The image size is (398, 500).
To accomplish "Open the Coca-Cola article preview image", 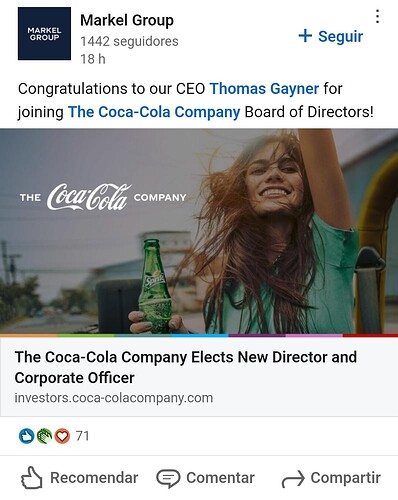I will 199,232.
